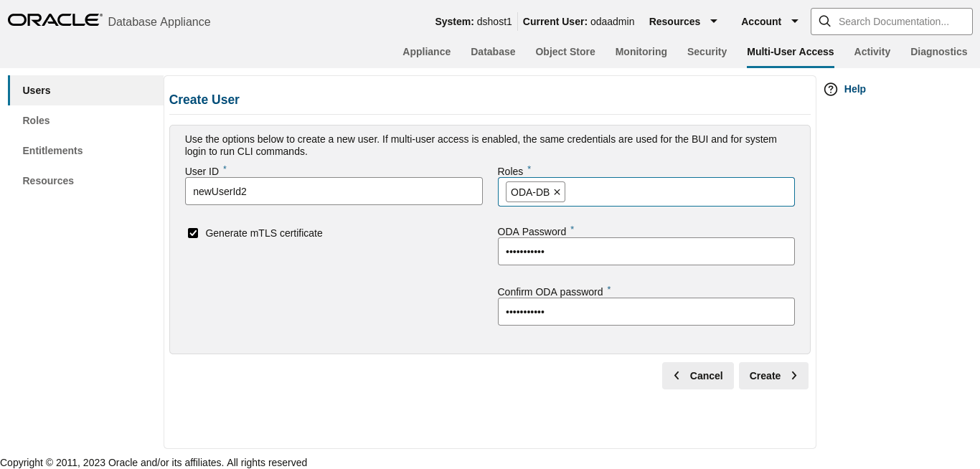Go to the Monitoring tab
980x469 pixels.
pyautogui.click(x=641, y=52)
